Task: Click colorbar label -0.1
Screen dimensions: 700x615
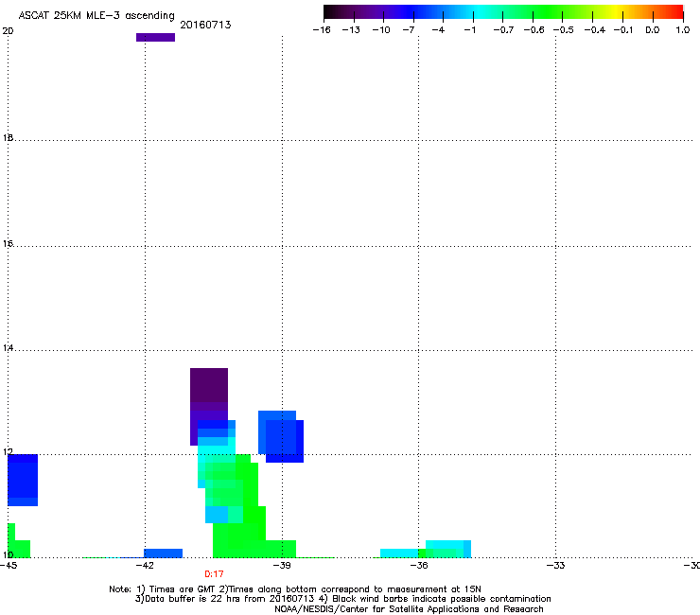Action: pos(623,30)
